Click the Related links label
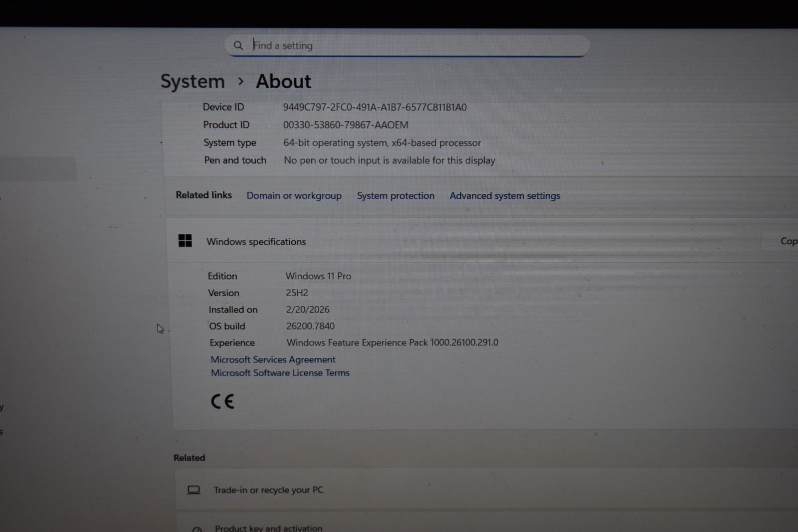798x532 pixels. point(203,195)
